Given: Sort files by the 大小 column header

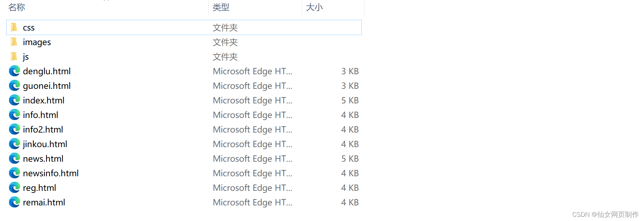Looking at the screenshot, I should [x=314, y=7].
